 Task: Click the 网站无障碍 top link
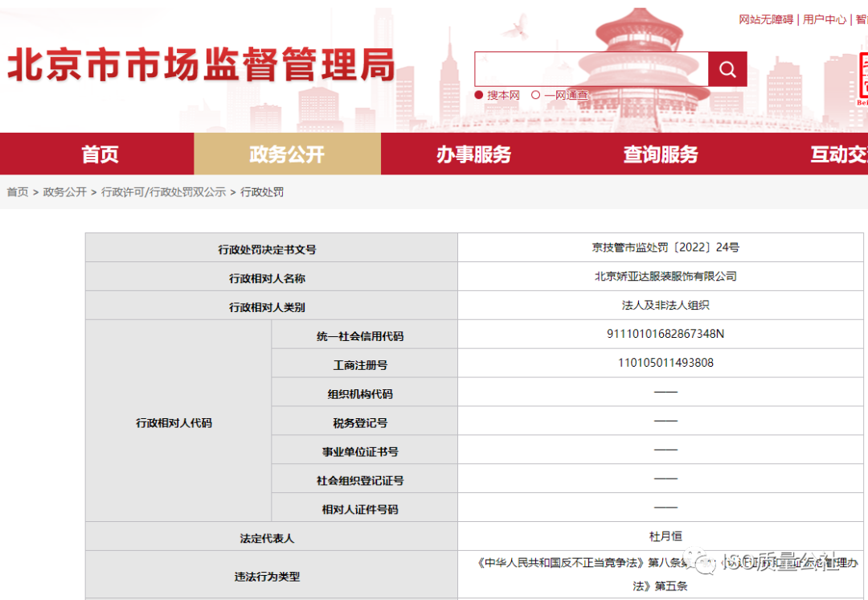coord(766,19)
